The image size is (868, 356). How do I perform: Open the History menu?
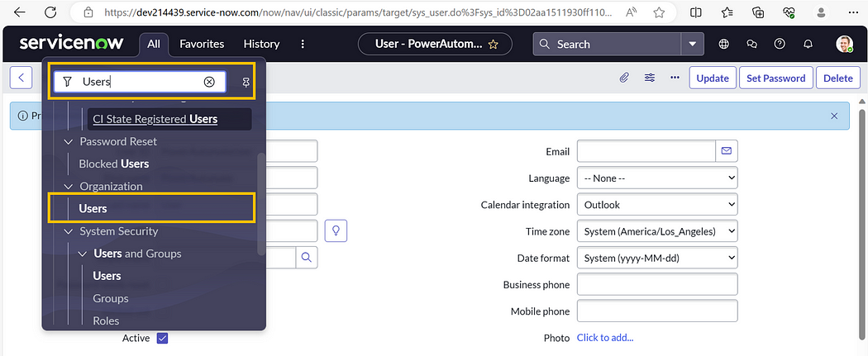tap(261, 44)
